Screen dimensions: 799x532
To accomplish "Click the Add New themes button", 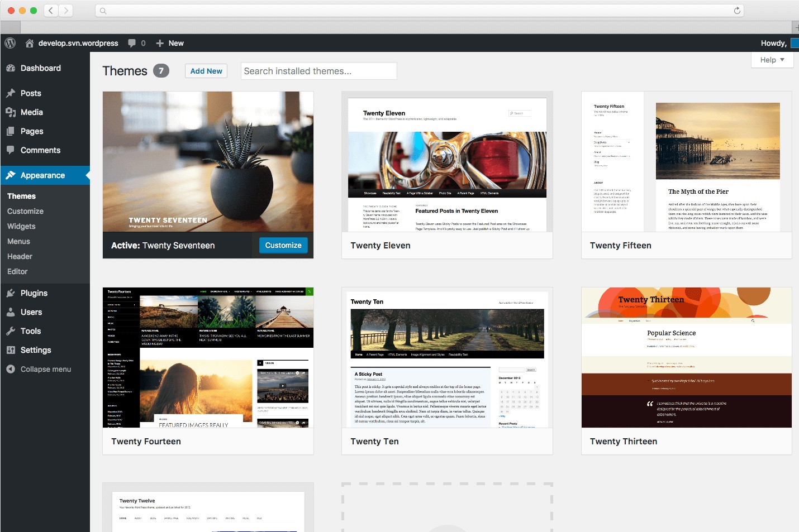I will click(x=206, y=71).
